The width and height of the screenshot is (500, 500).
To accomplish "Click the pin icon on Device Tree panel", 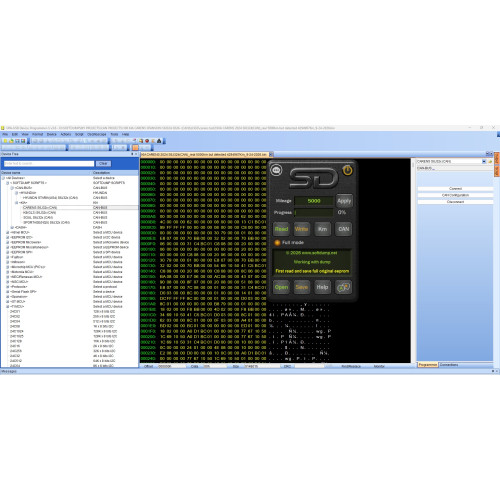I will pos(132,154).
